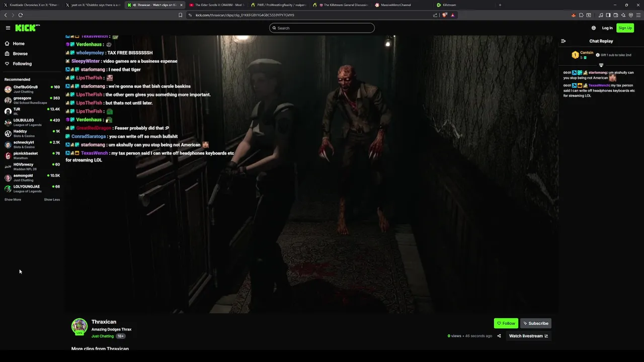Image resolution: width=644 pixels, height=362 pixels.
Task: Open the Brave Shields lion icon
Action: [445, 15]
